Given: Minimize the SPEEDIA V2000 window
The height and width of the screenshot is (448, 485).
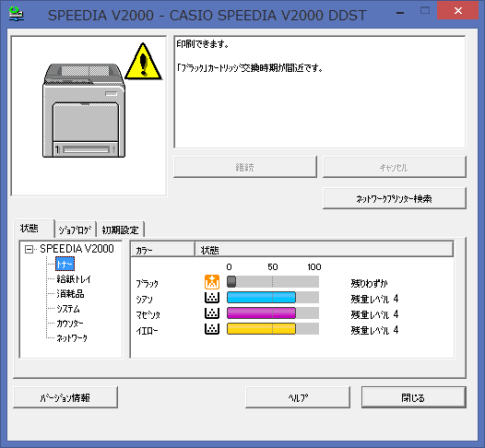Looking at the screenshot, I should pos(400,12).
